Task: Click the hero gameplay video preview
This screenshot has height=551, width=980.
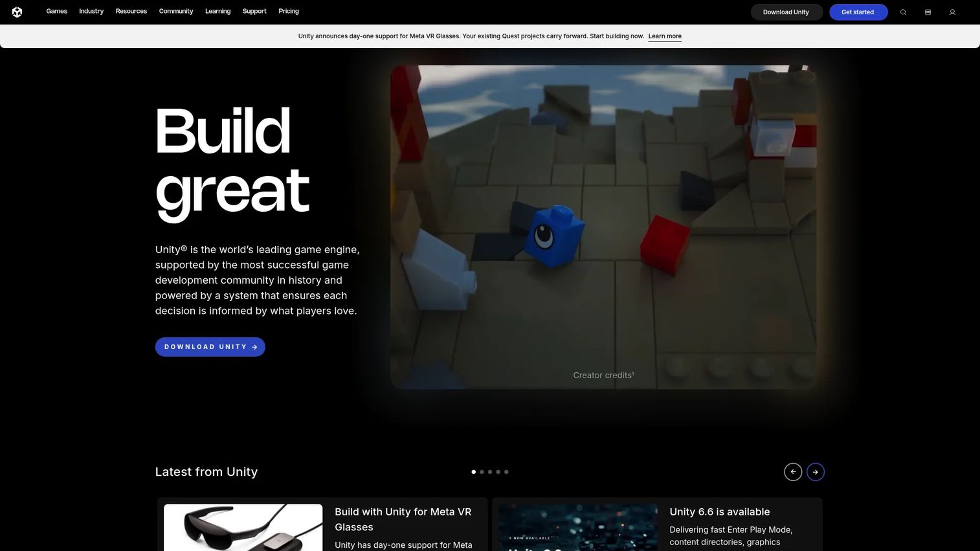Action: click(x=603, y=227)
